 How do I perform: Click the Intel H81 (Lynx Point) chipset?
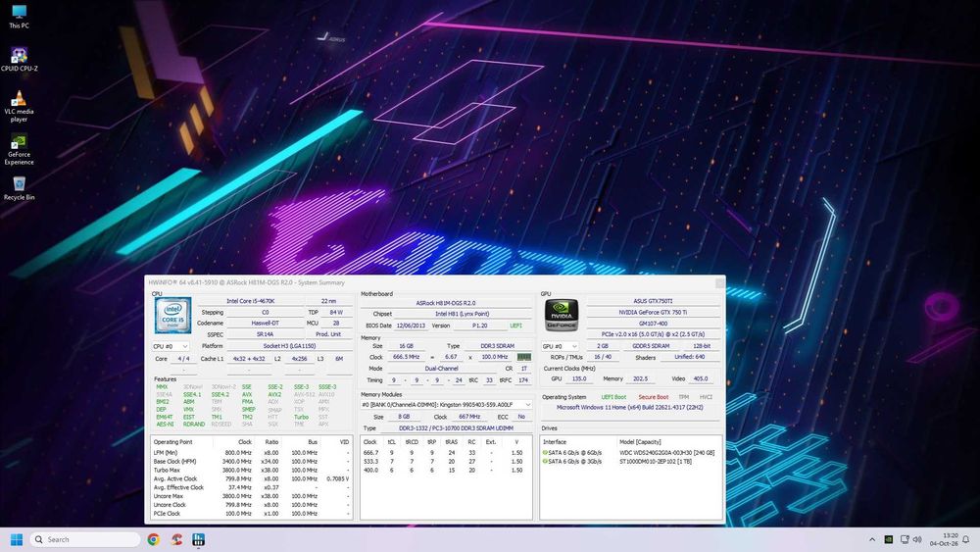click(463, 314)
